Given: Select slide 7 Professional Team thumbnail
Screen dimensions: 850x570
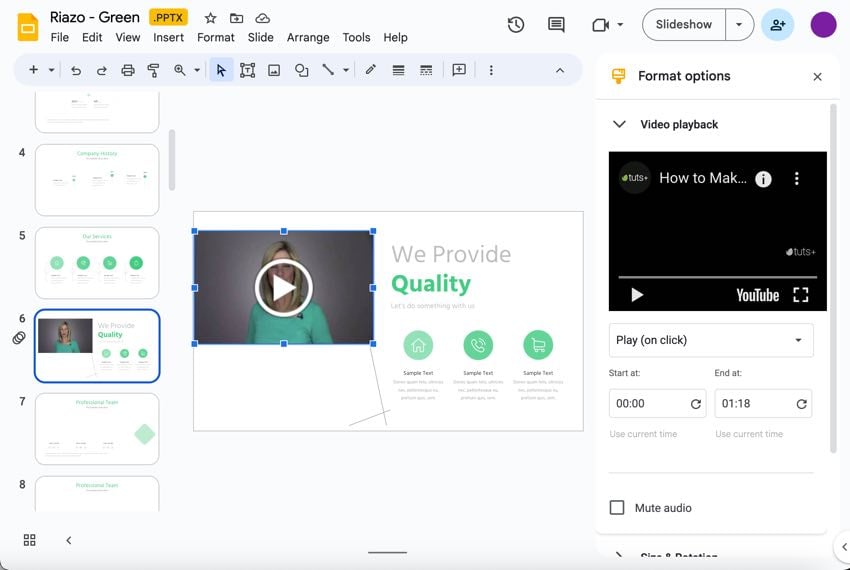Looking at the screenshot, I should pos(97,429).
